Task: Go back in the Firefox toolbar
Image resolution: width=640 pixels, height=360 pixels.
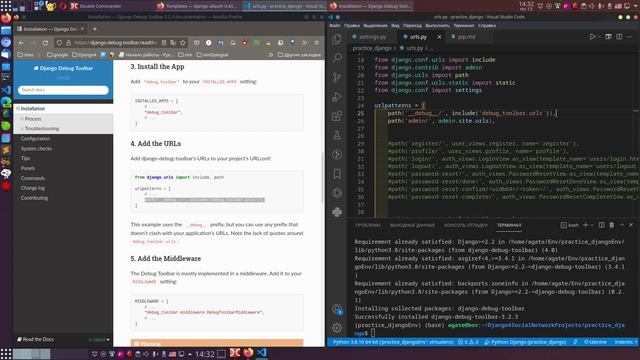Action: click(21, 42)
